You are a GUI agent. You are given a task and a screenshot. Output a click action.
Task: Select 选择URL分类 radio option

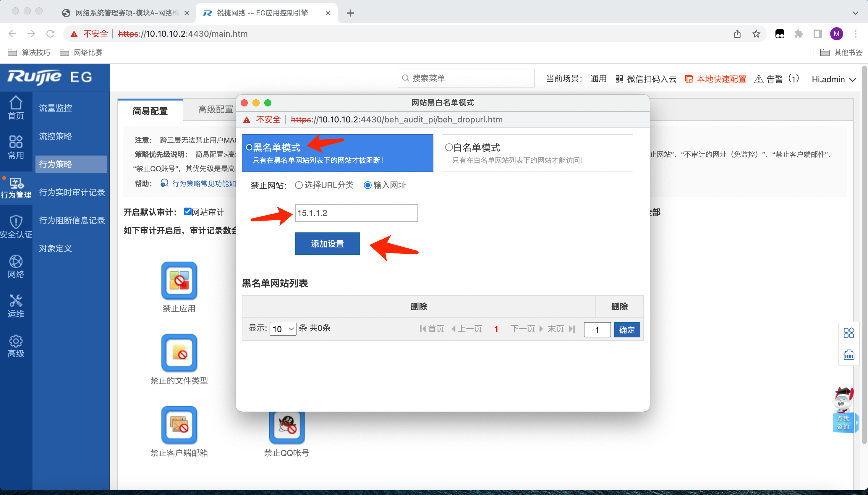(x=299, y=185)
